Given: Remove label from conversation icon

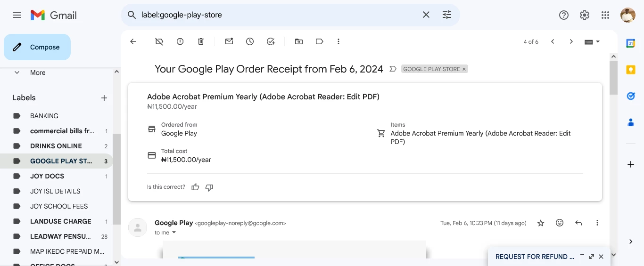Looking at the screenshot, I should (x=159, y=41).
